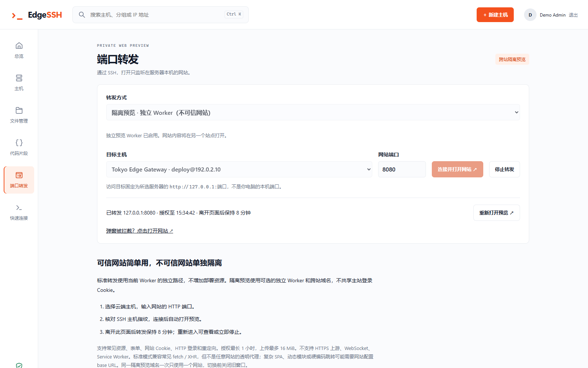Image resolution: width=588 pixels, height=368 pixels.
Task: Click the 可信网站简单用 section heading
Action: pyautogui.click(x=159, y=263)
